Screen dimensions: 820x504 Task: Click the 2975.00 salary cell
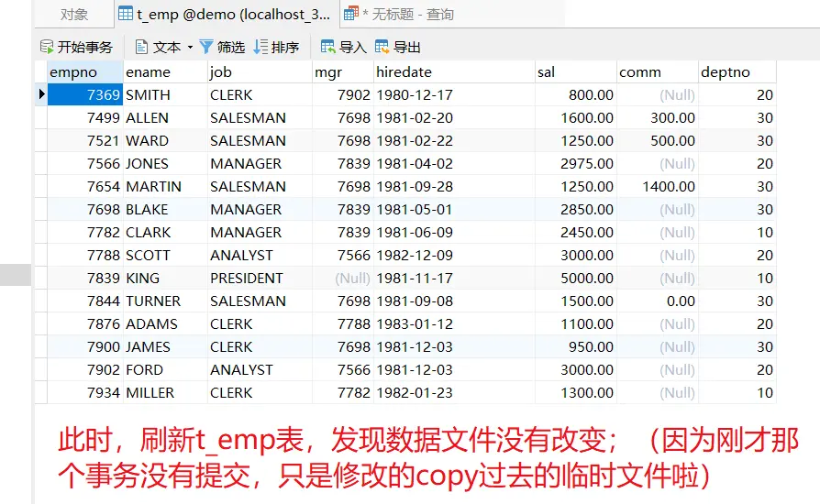click(576, 163)
